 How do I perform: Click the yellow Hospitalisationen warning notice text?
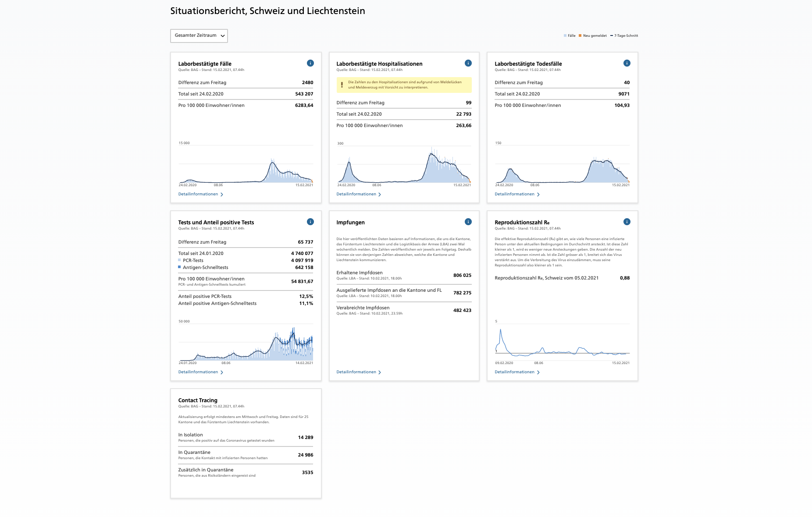[x=405, y=85]
